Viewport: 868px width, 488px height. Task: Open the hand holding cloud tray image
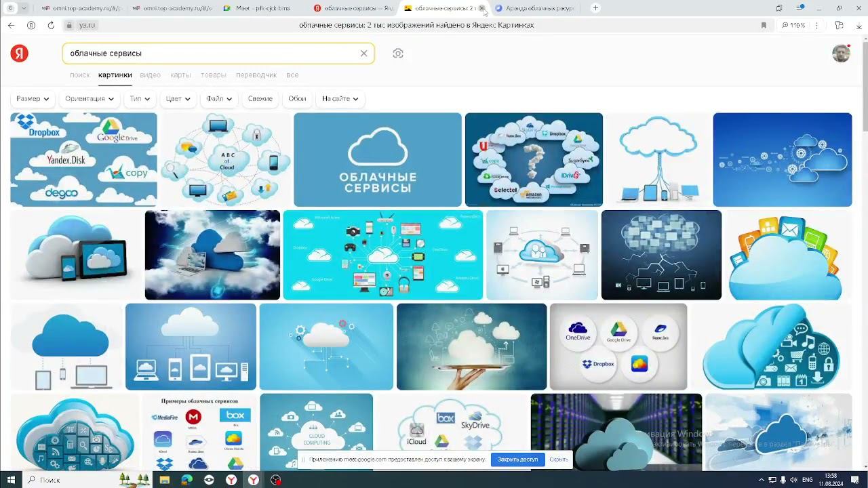pos(471,346)
